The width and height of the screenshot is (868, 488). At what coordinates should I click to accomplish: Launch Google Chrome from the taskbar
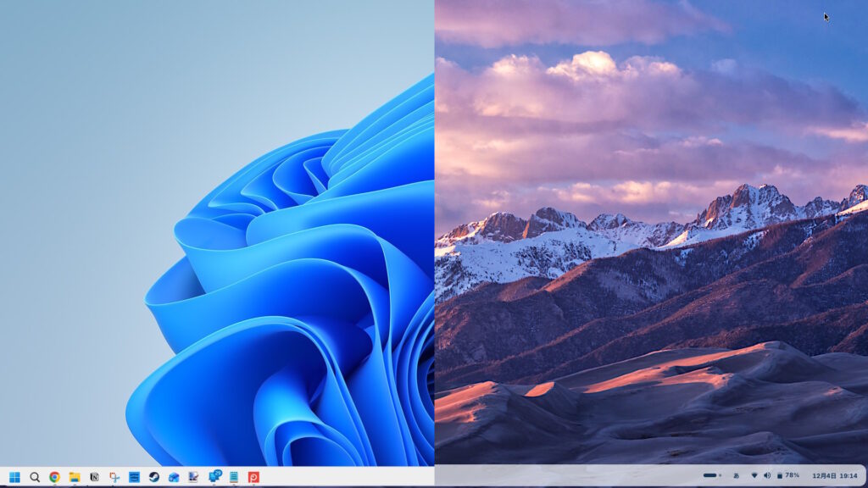click(x=54, y=477)
